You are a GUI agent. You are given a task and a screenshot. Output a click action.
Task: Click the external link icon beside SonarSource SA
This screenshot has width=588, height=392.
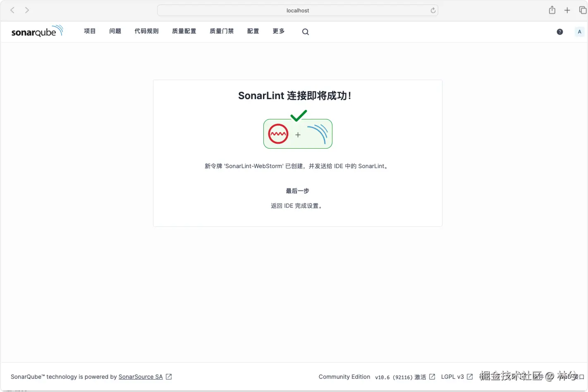coord(169,377)
